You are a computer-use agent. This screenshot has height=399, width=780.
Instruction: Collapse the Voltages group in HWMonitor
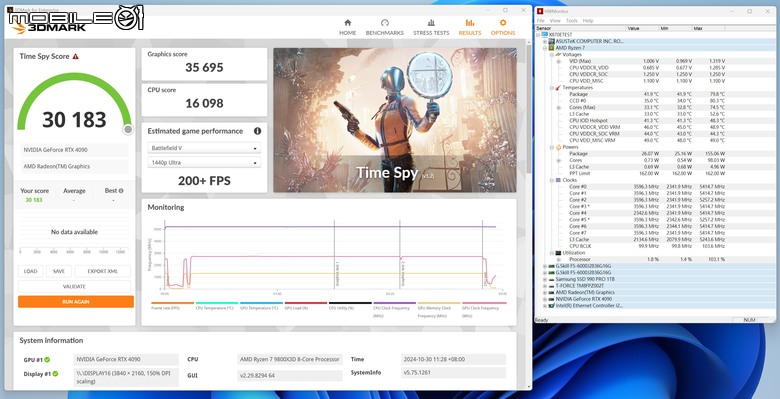552,55
